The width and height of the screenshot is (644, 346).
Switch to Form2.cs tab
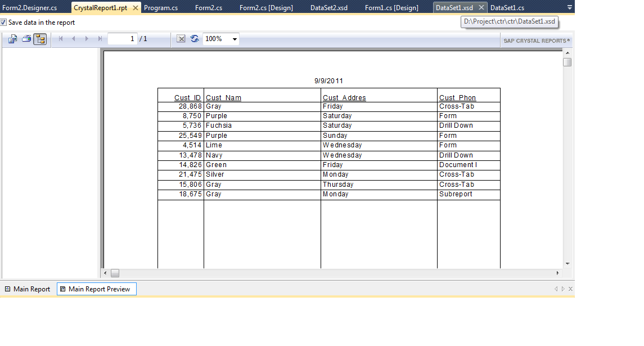point(209,8)
